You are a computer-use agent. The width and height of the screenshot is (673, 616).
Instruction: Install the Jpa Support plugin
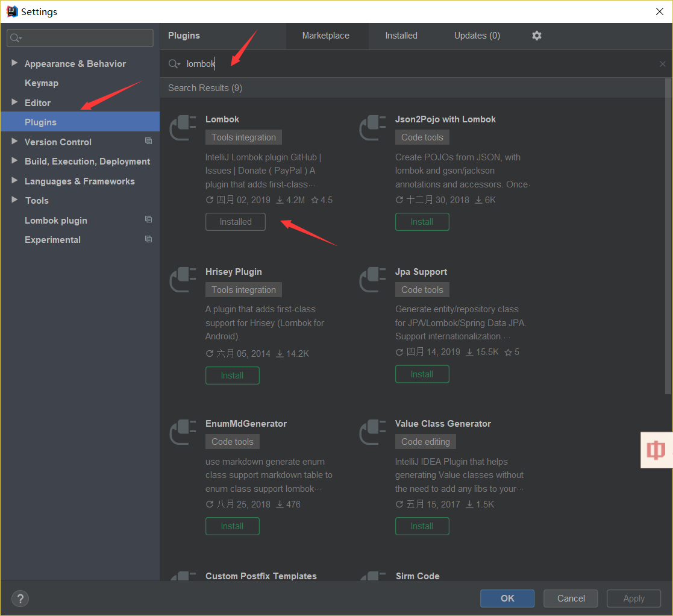422,374
